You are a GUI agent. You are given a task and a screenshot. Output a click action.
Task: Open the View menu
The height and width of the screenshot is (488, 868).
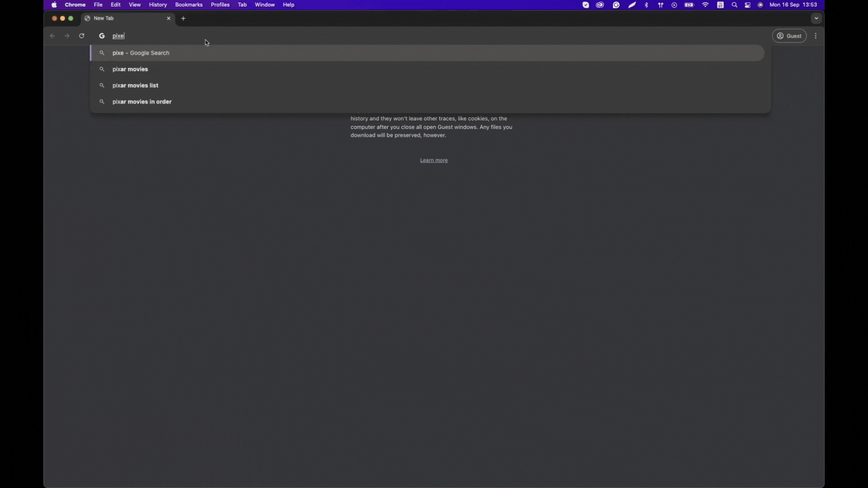point(135,5)
